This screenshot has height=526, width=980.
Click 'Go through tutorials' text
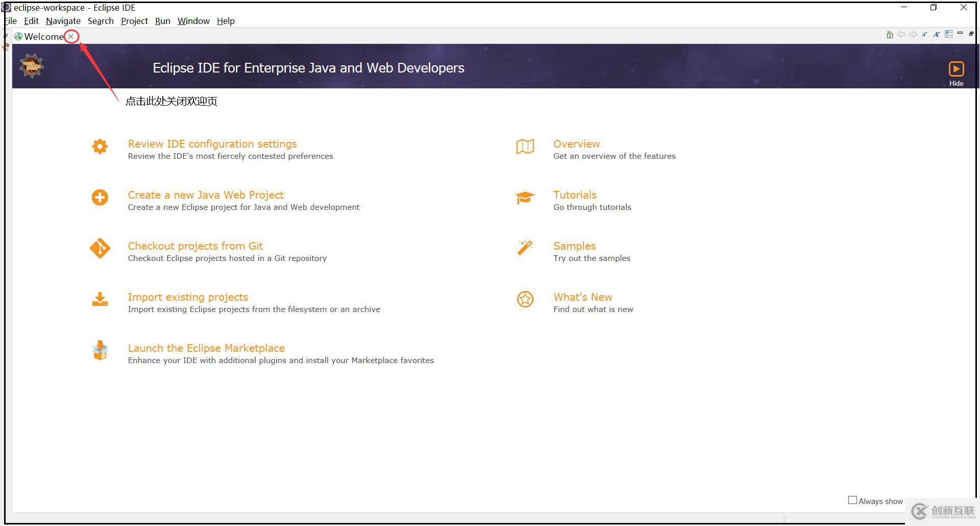tap(592, 207)
